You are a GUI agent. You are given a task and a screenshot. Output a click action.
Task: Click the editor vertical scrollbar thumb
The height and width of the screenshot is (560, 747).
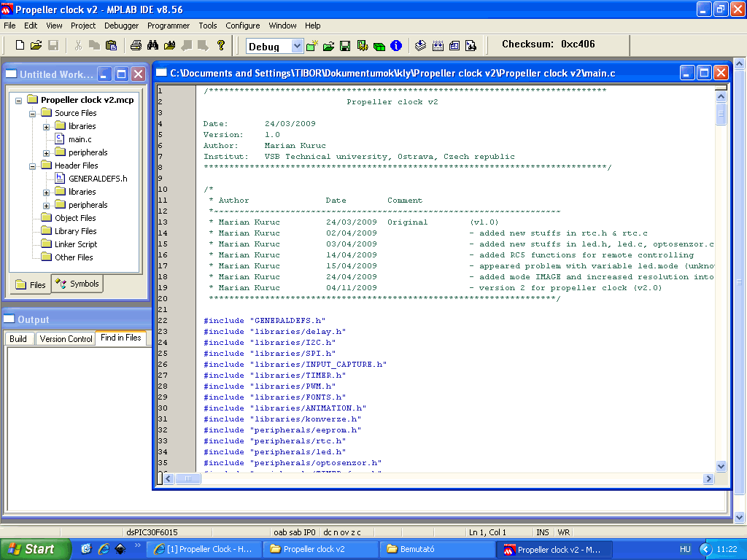click(x=721, y=114)
